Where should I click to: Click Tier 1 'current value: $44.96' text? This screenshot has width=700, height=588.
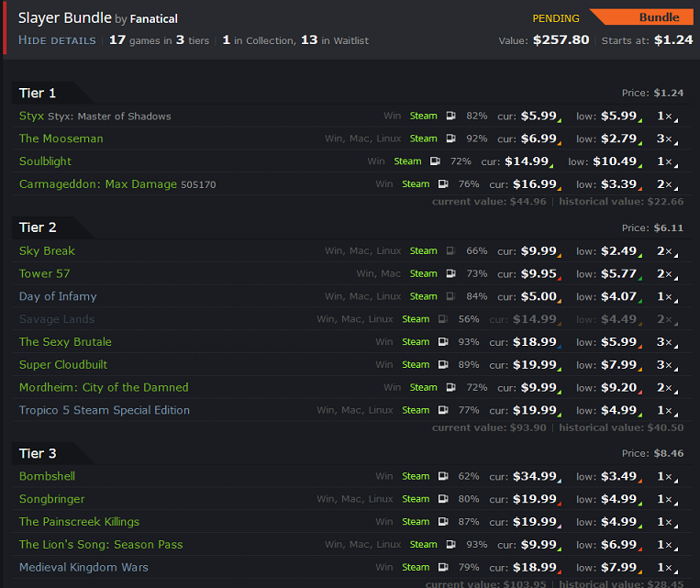click(x=489, y=202)
